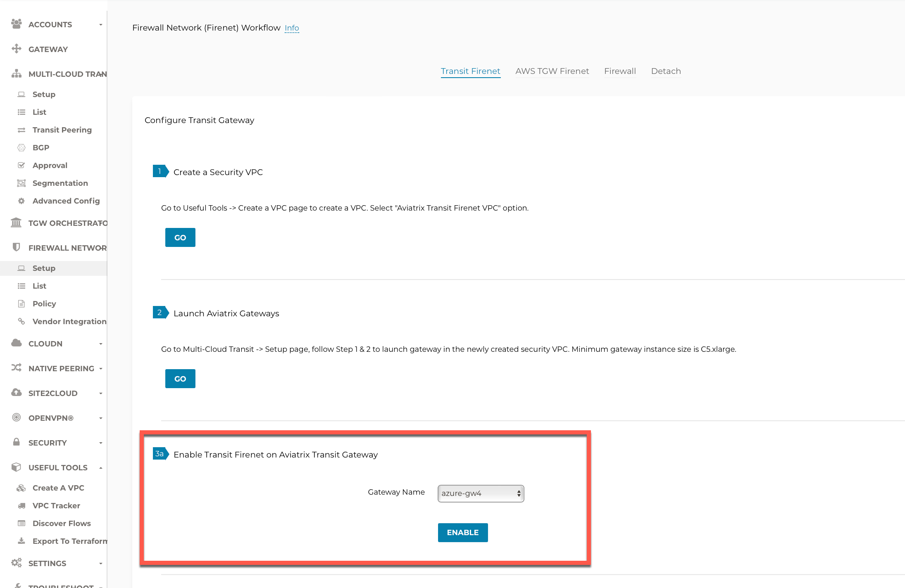Open the Info link beside the workflow title
Image resolution: width=905 pixels, height=588 pixels.
pos(292,28)
